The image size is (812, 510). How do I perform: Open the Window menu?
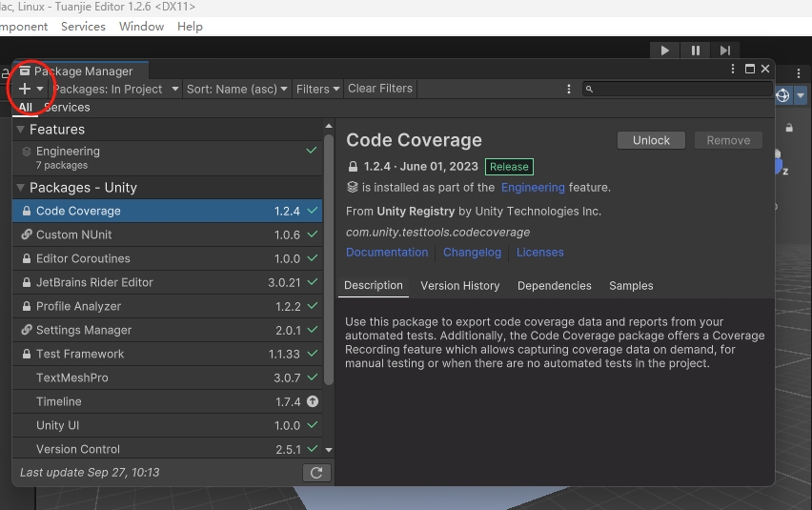141,27
